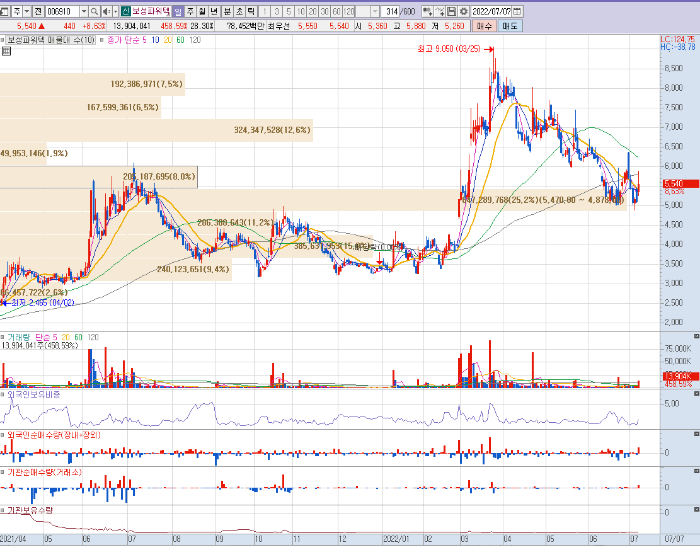Click the candle count field 314
This screenshot has height=546, width=700.
[390, 11]
